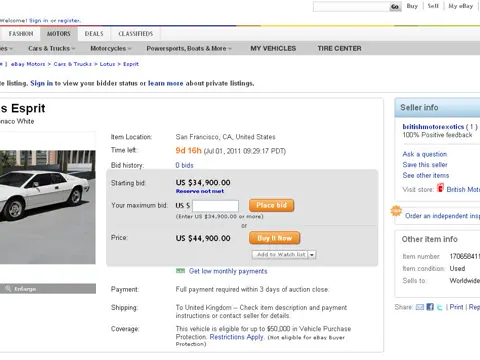Open the Watch list dropdown arrow
The width and height of the screenshot is (480, 360).
312,255
